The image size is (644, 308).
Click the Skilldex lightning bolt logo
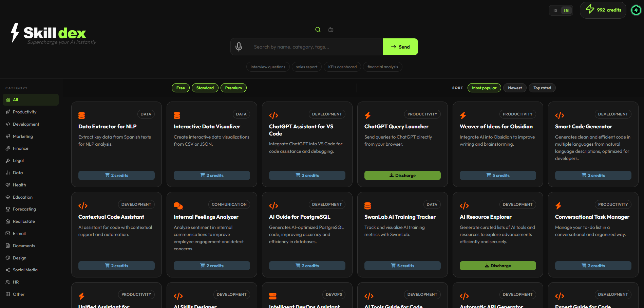(x=14, y=32)
